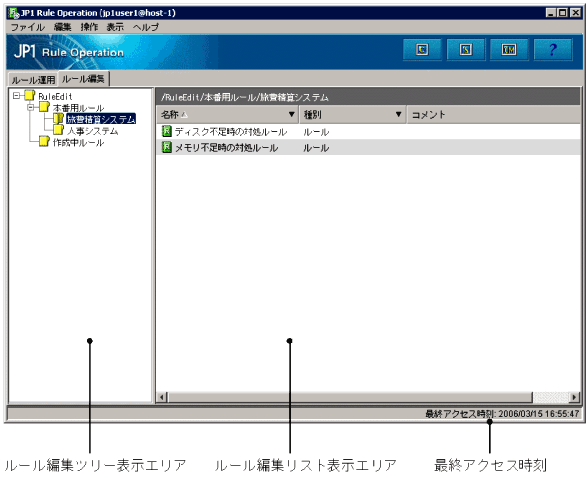Screen dimensions: 588x478
Task: Select RuleEdit label in tree
Action: [56, 96]
